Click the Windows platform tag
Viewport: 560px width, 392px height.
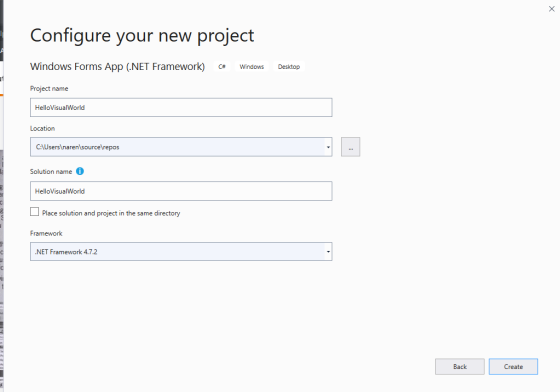[x=251, y=67]
